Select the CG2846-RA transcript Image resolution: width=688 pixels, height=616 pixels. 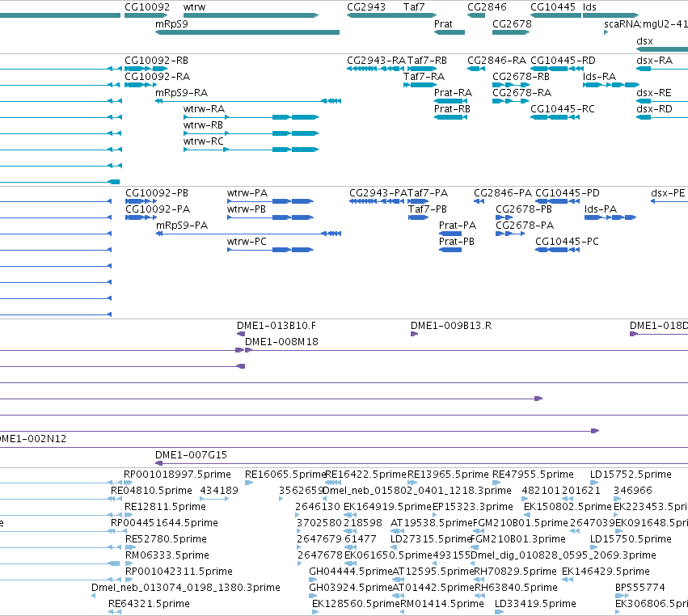(x=476, y=69)
